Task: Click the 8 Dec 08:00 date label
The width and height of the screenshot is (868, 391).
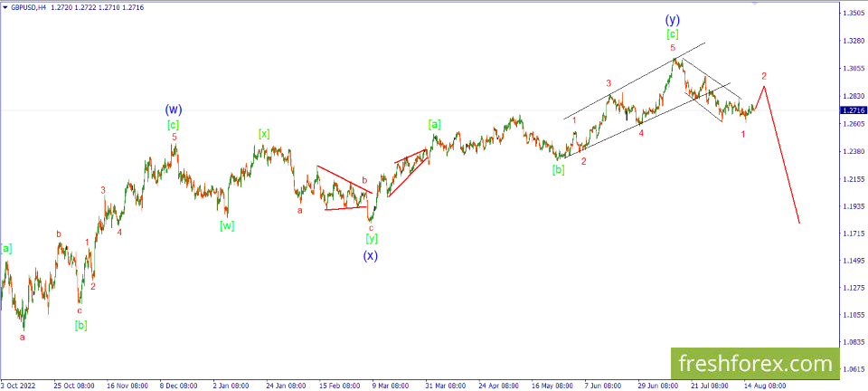Action: click(x=179, y=386)
